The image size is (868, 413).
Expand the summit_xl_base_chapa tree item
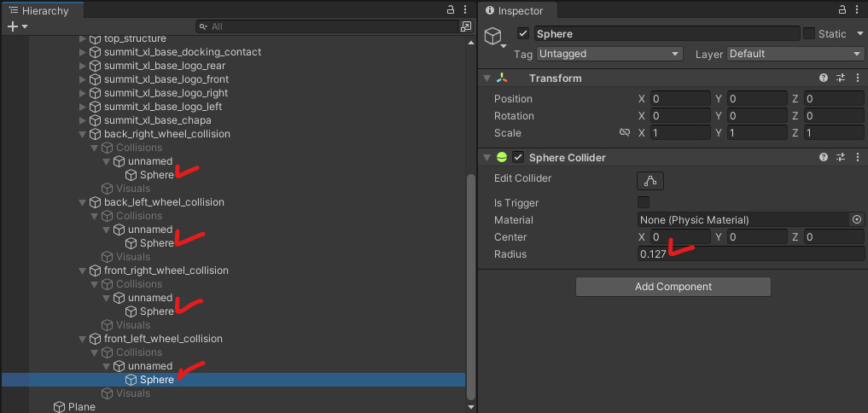point(83,120)
